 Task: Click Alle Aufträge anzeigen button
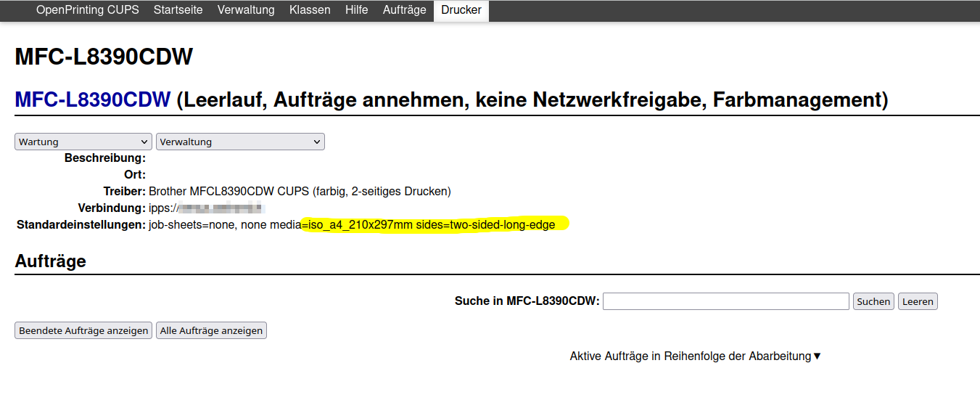(211, 330)
